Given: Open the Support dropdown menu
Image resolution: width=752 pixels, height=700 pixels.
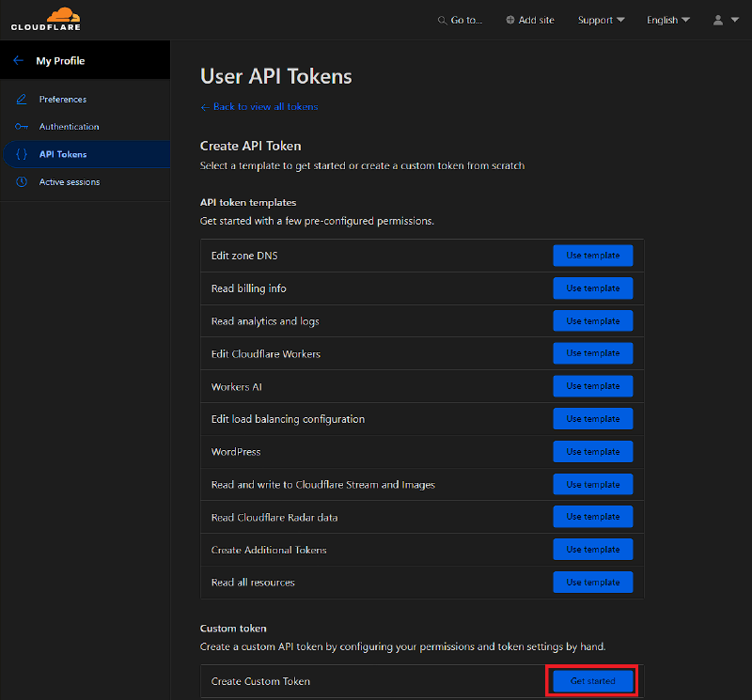Looking at the screenshot, I should [602, 20].
